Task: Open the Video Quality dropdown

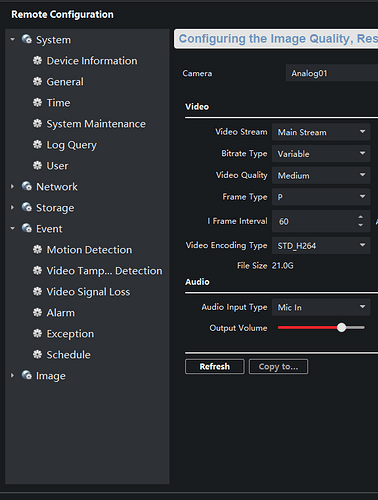Action: (321, 175)
